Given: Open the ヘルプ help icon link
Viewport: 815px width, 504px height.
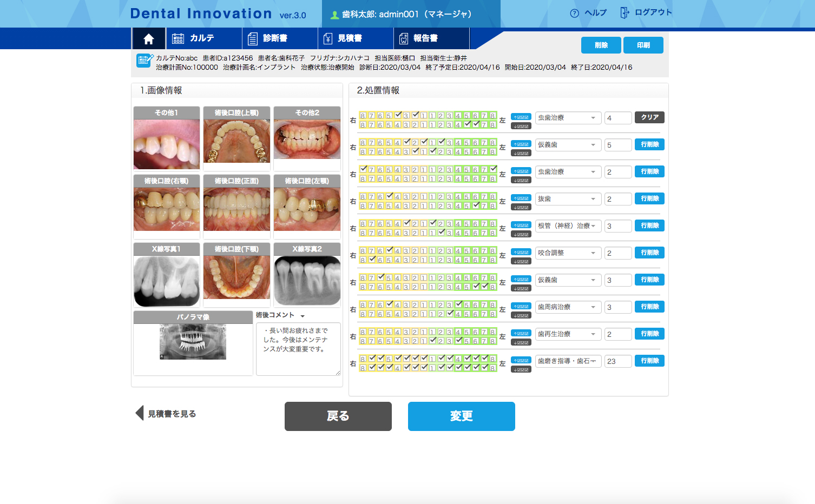Looking at the screenshot, I should point(575,13).
